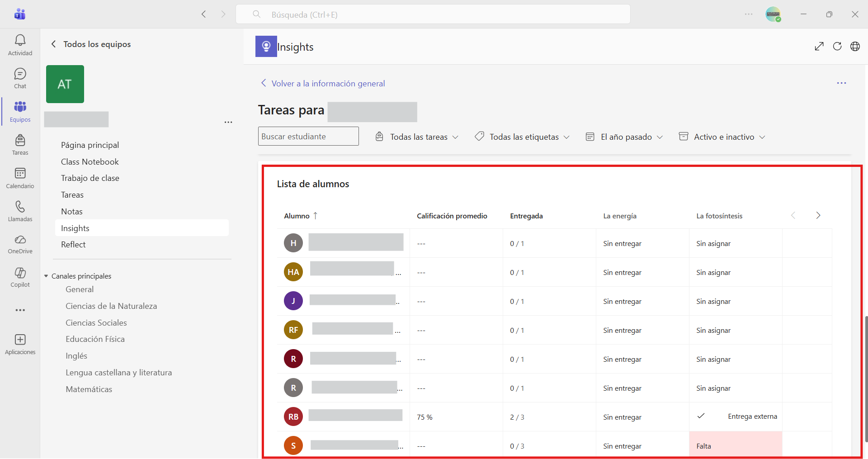
Task: Open Todas las tareas filter dropdown
Action: point(417,137)
